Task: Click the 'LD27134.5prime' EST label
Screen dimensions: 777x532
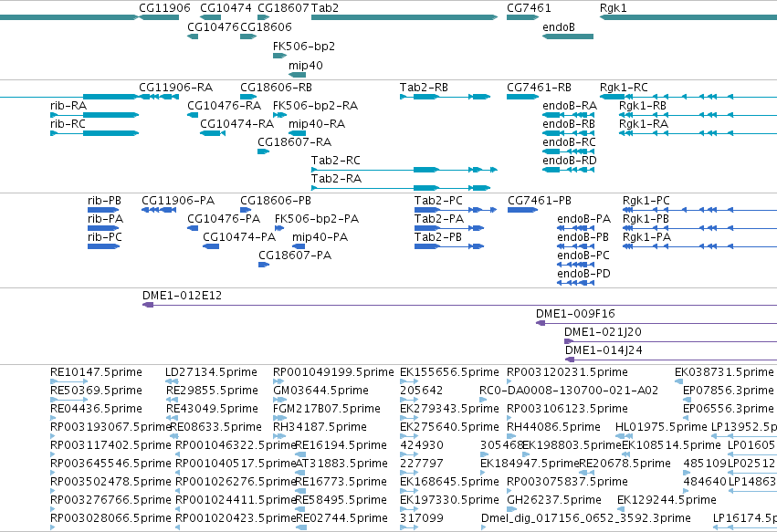Action: (x=211, y=372)
